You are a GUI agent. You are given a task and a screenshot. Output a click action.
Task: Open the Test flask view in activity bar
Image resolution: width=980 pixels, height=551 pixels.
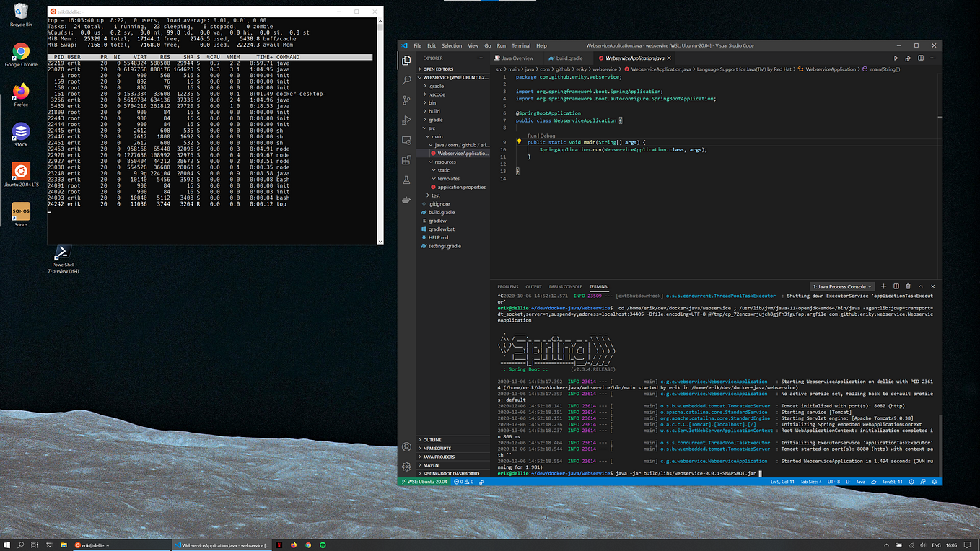tap(407, 180)
